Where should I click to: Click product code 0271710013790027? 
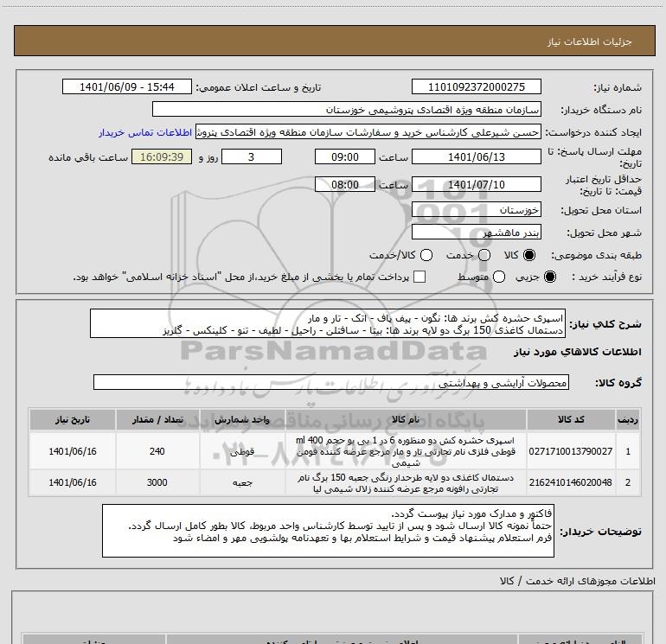571,451
